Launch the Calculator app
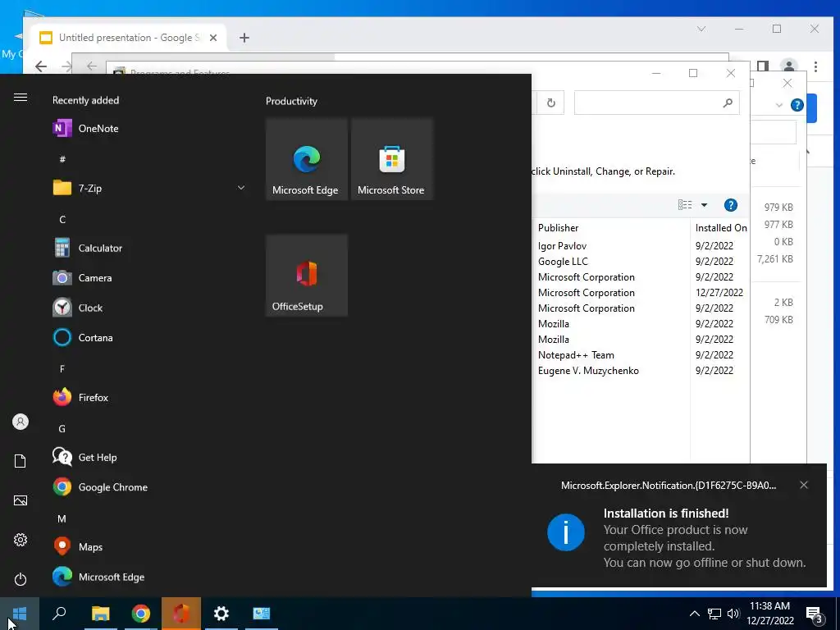Image resolution: width=840 pixels, height=630 pixels. click(87, 248)
